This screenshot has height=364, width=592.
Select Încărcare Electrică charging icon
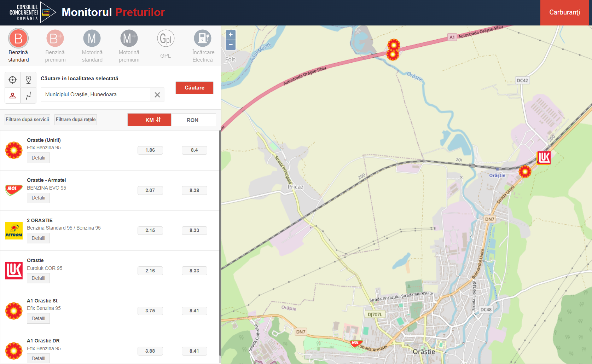203,39
